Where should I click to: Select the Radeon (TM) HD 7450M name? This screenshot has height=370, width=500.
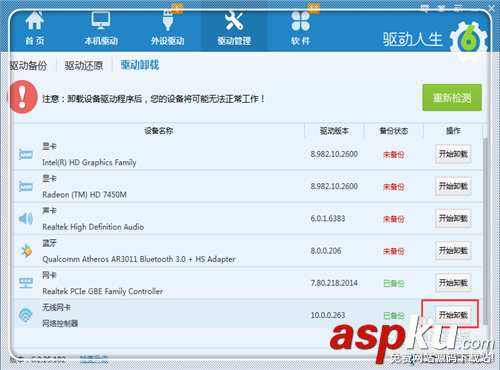[x=84, y=195]
